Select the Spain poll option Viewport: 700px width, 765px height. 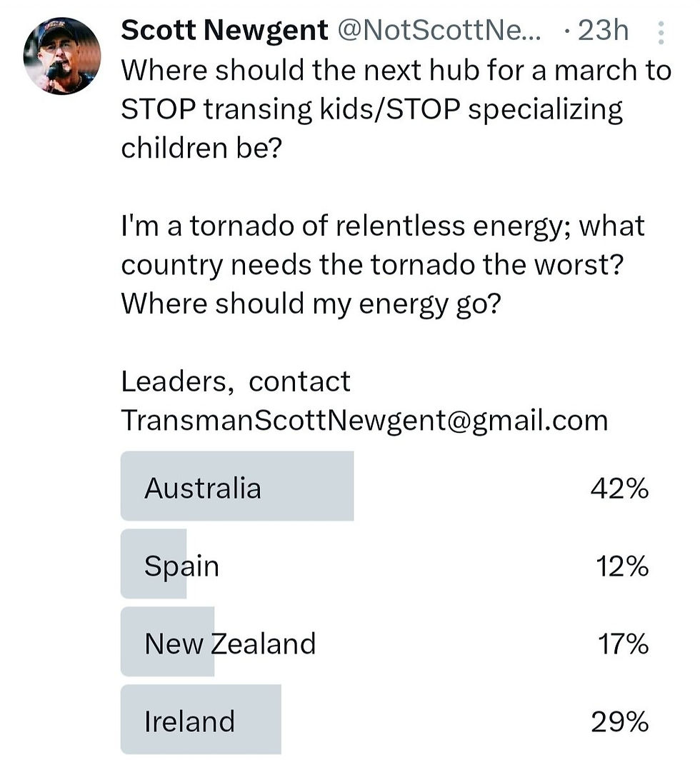point(384,564)
